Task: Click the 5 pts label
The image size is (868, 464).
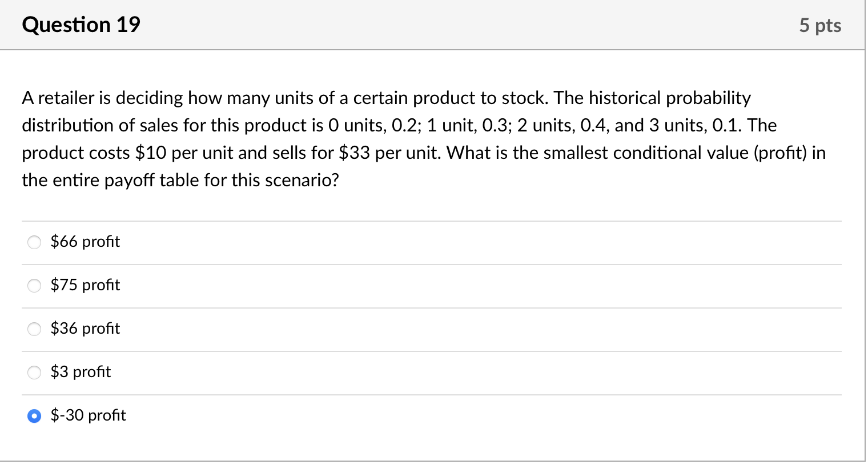Action: point(821,25)
